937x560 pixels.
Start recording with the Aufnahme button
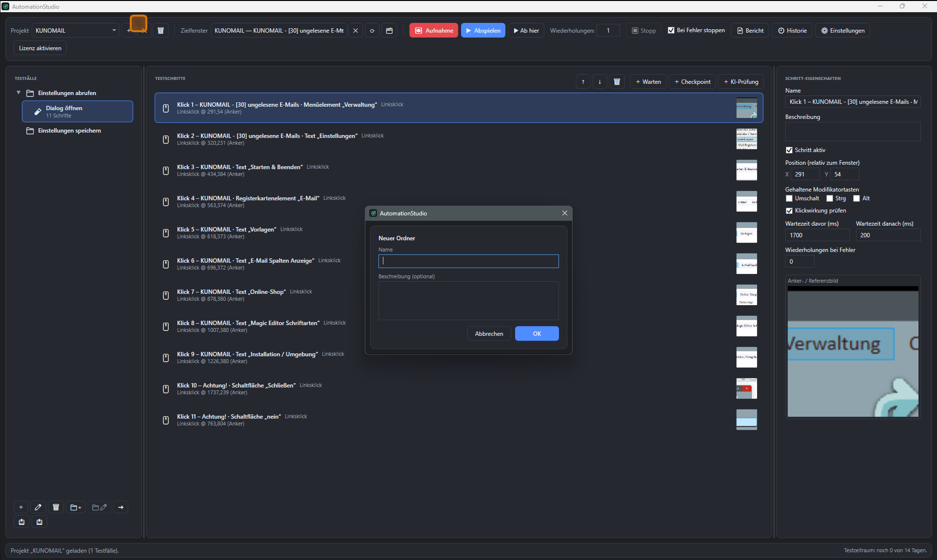(434, 31)
